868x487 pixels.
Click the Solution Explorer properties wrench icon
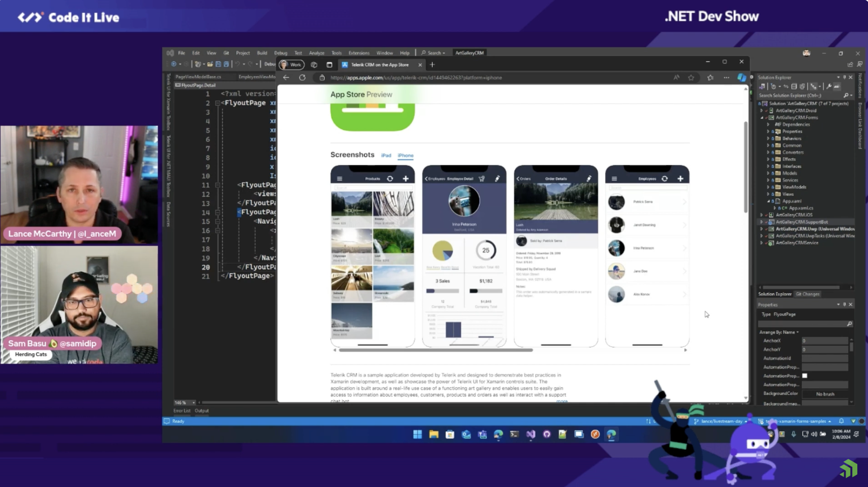pos(829,87)
